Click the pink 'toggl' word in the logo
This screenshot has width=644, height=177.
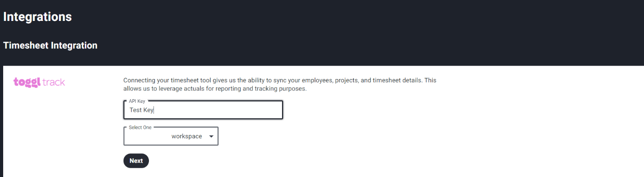[x=28, y=82]
